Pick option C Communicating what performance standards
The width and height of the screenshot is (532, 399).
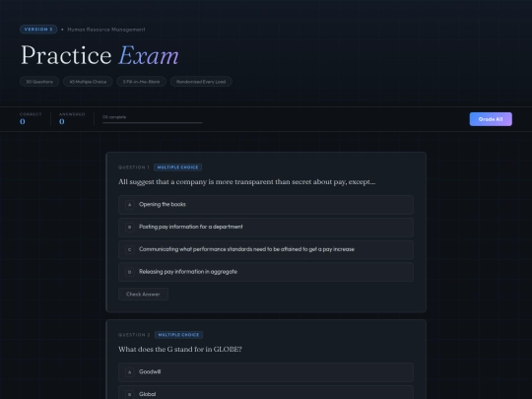(x=266, y=249)
